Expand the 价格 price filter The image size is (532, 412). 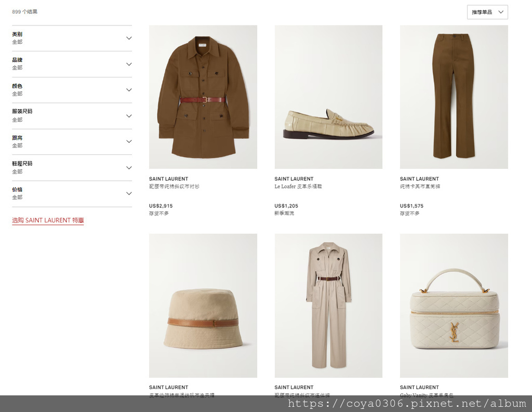72,193
